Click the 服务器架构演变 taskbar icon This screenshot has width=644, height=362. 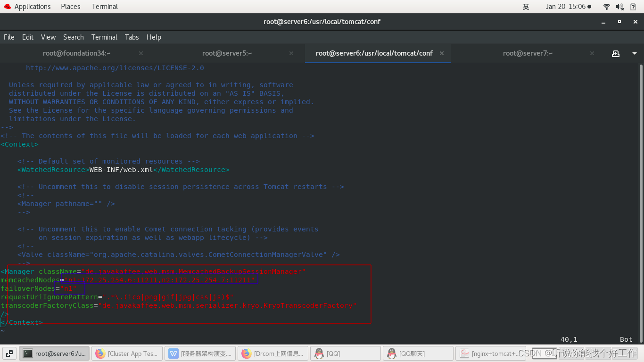[199, 353]
